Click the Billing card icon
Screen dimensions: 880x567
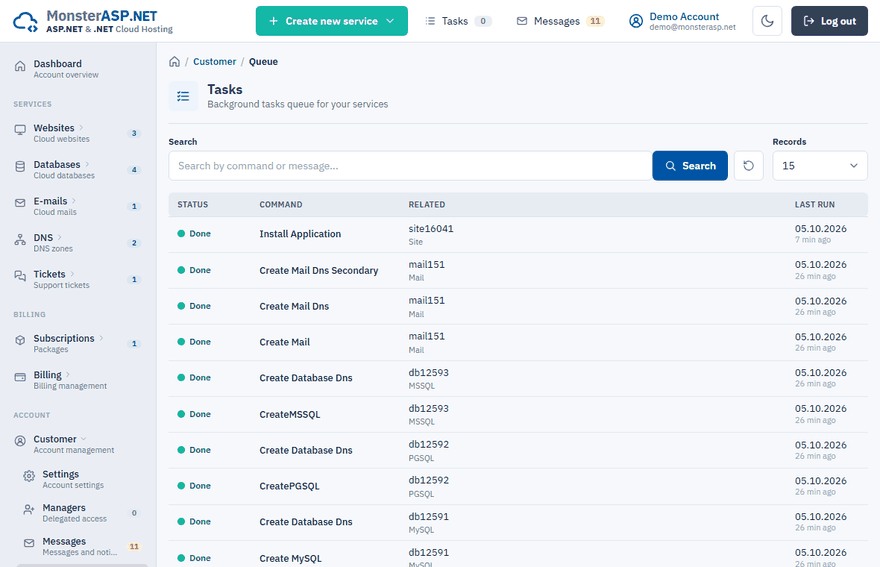(x=20, y=377)
